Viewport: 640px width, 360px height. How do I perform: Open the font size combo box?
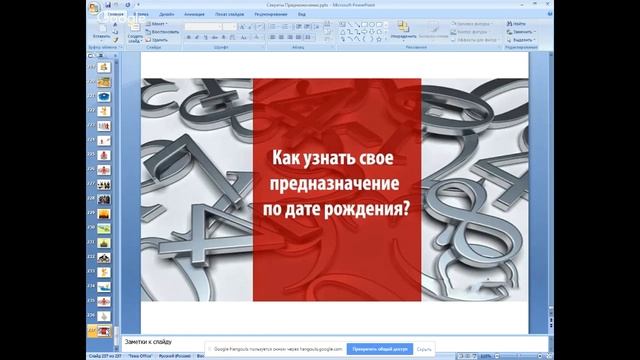(x=229, y=27)
